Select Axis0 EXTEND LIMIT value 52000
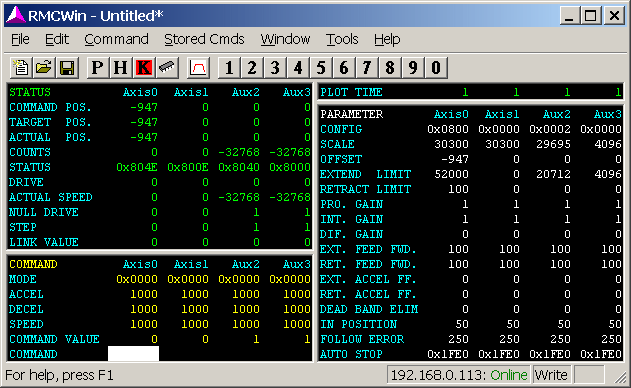This screenshot has height=388, width=631. pos(451,174)
